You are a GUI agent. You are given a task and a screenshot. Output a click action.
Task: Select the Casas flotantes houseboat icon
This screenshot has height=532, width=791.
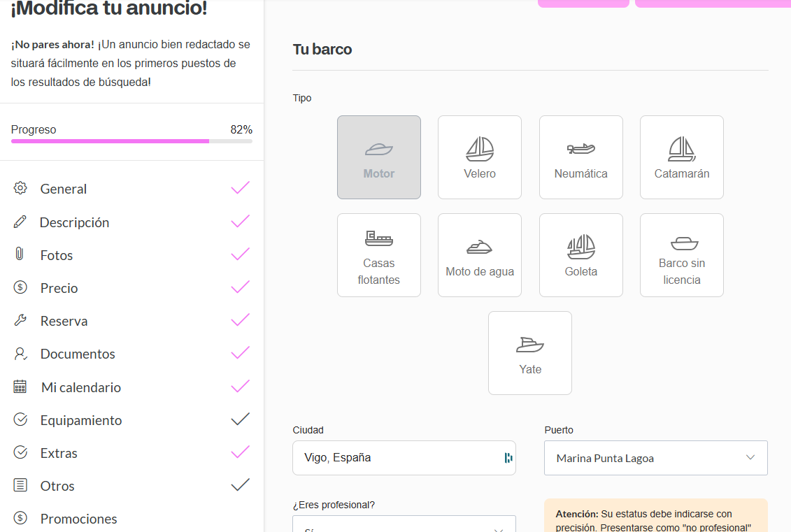point(379,238)
